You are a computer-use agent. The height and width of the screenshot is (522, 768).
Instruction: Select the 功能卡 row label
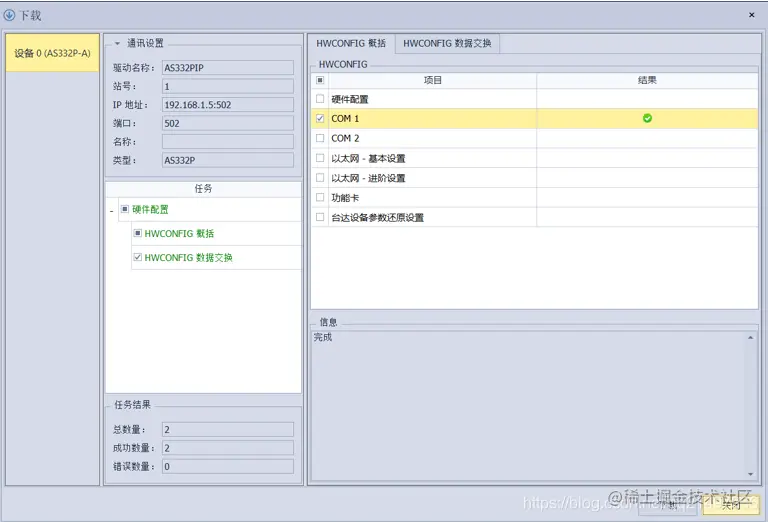point(345,198)
